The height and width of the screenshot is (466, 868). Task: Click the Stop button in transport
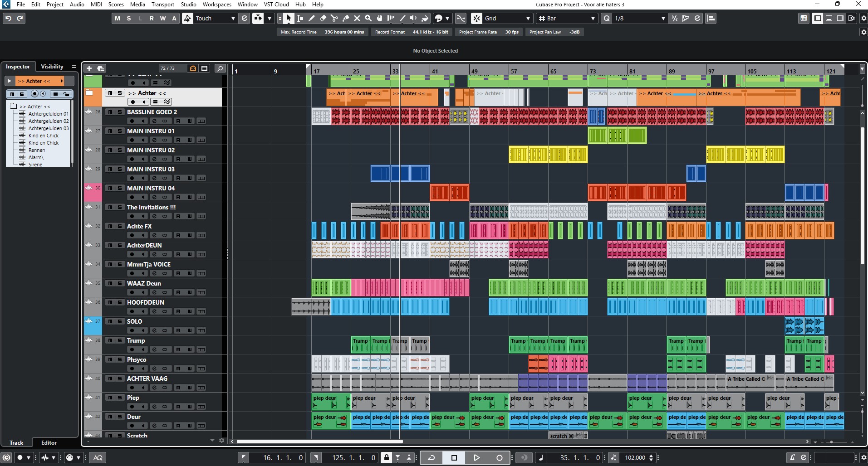pyautogui.click(x=454, y=457)
